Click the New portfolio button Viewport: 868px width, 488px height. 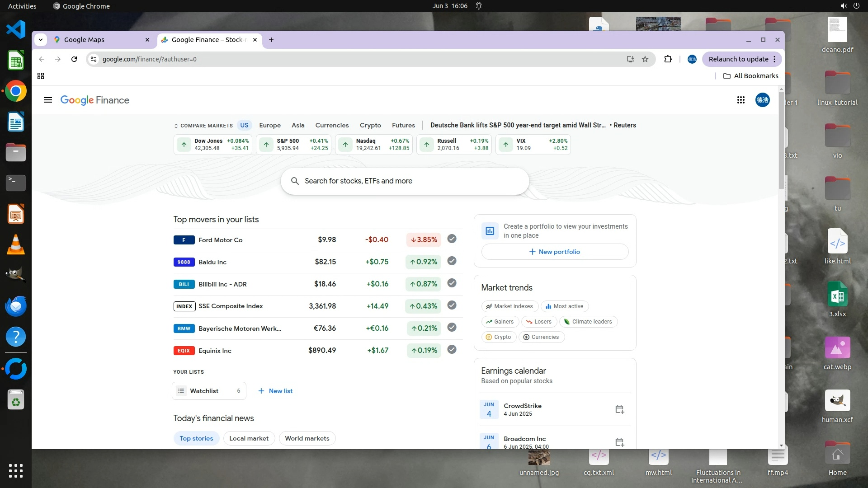(555, 252)
